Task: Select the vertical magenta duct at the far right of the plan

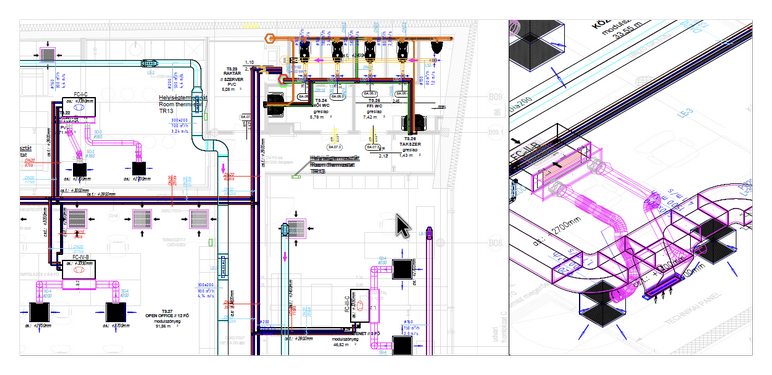Action: coord(429,290)
